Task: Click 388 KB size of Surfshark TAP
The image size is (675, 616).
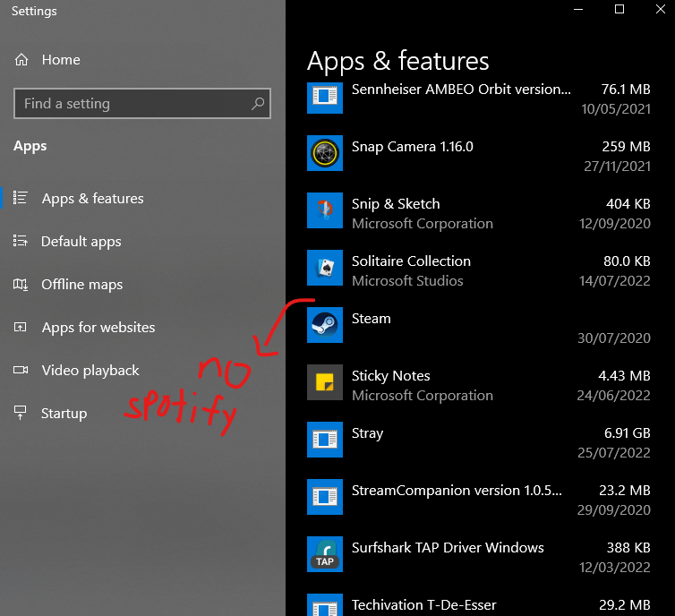Action: coord(628,548)
